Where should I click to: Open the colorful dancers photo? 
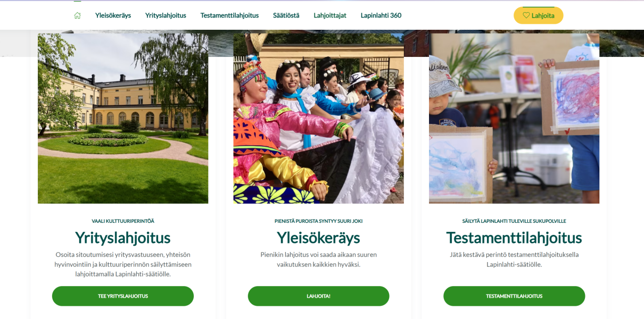(318, 119)
